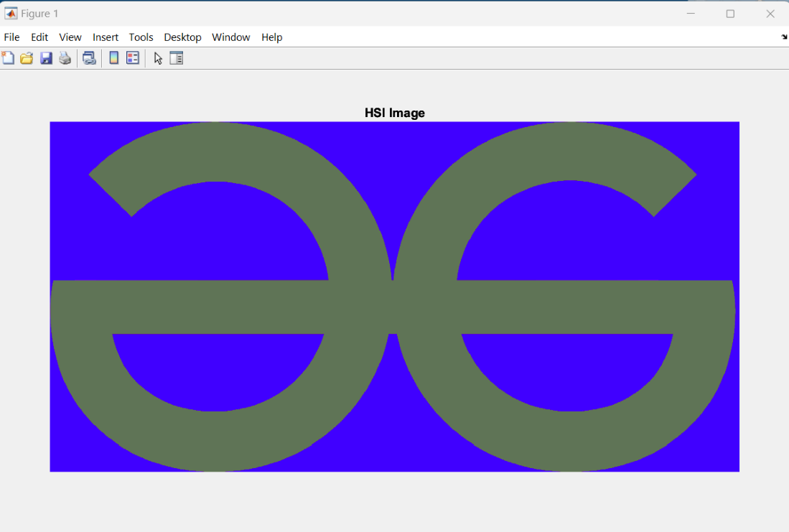Click the New Figure toolbar icon
Viewport: 789px width, 532px height.
click(x=8, y=58)
